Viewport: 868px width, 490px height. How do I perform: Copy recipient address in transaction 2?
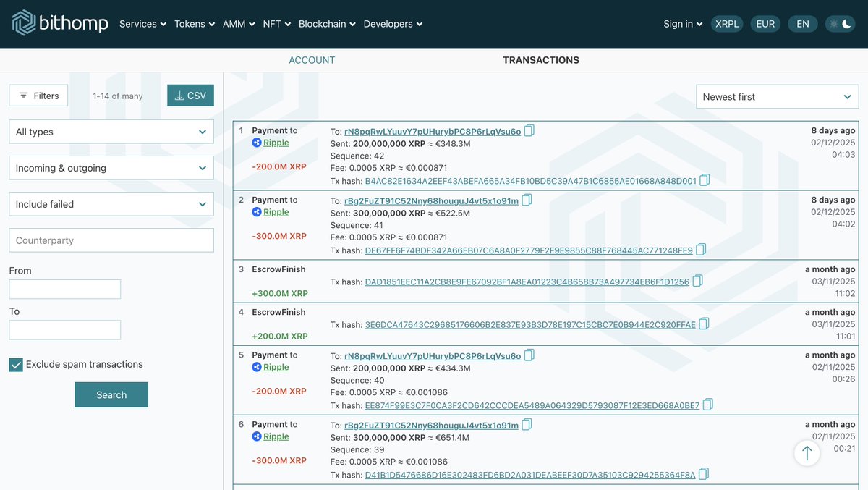pyautogui.click(x=527, y=200)
